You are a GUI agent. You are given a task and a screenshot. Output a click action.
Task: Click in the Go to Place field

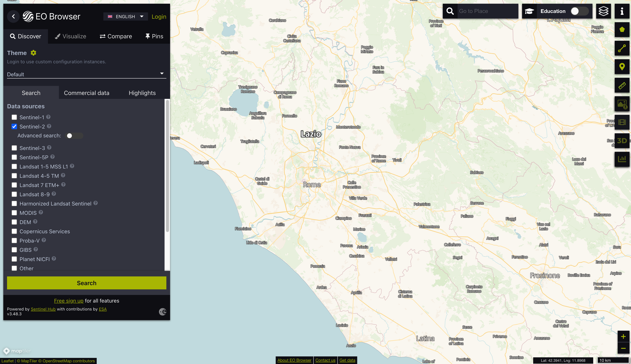pyautogui.click(x=488, y=11)
